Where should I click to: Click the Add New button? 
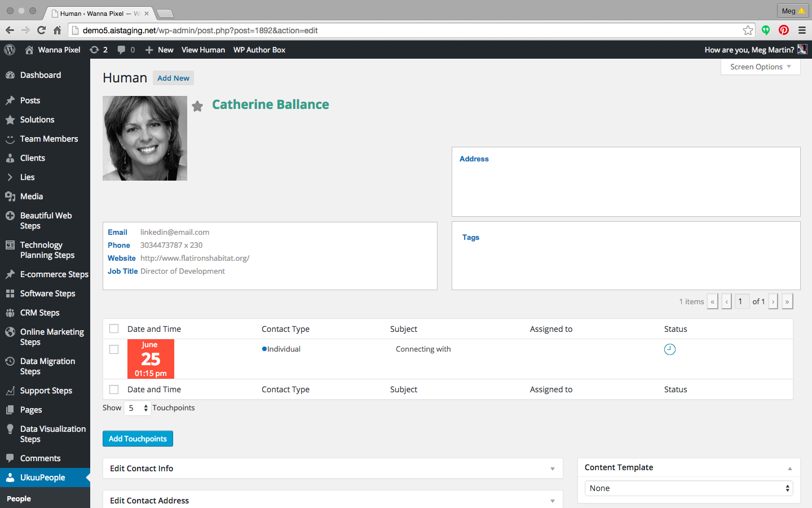(x=173, y=78)
